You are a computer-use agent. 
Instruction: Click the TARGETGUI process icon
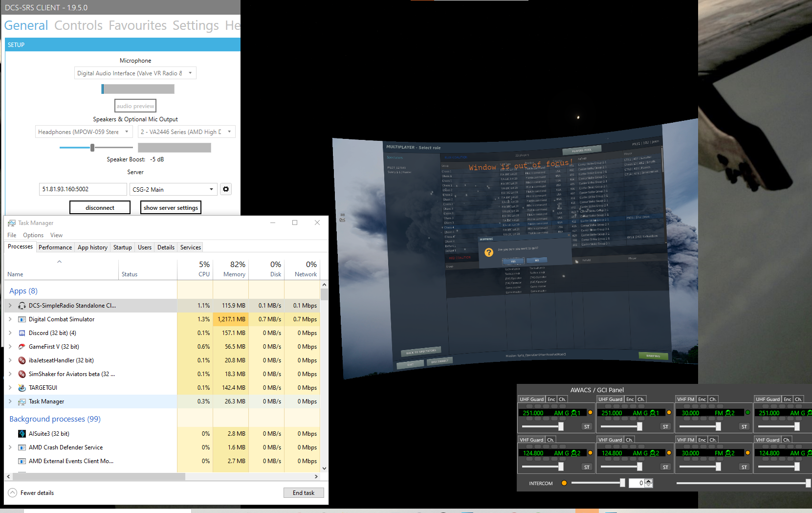click(x=22, y=388)
